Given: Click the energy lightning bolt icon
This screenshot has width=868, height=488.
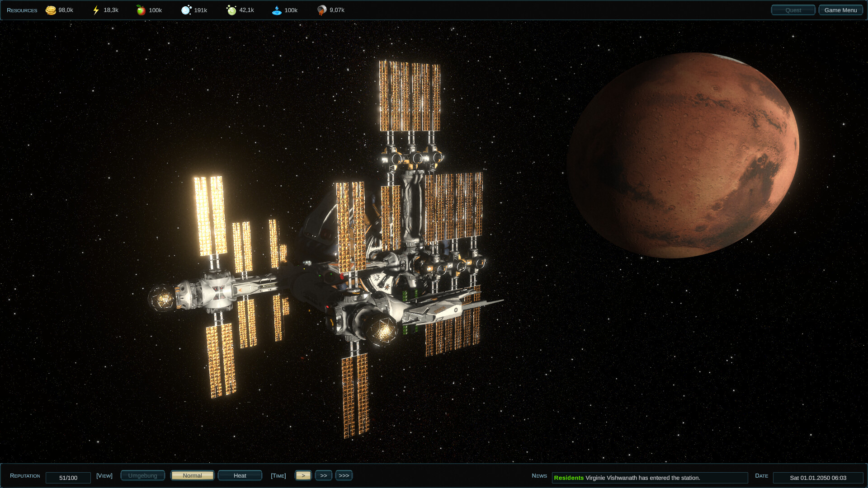Looking at the screenshot, I should (x=95, y=9).
